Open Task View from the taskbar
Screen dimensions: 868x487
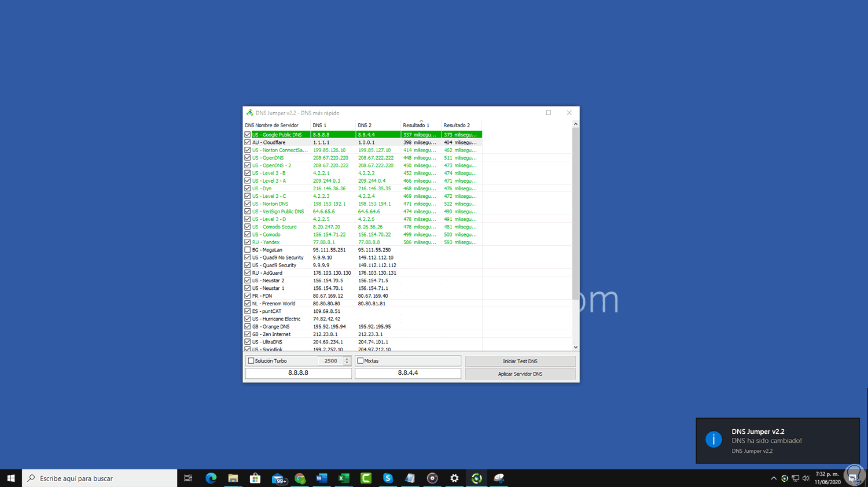[x=188, y=478]
